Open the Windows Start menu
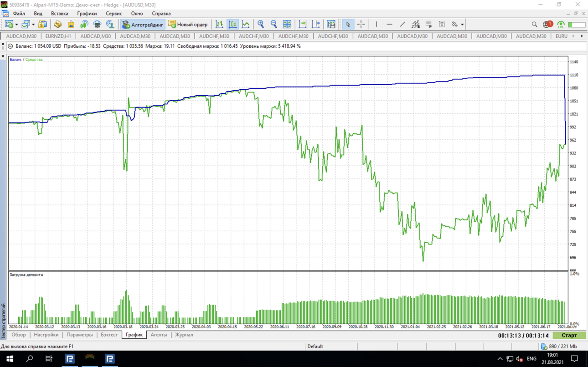 tap(10, 359)
